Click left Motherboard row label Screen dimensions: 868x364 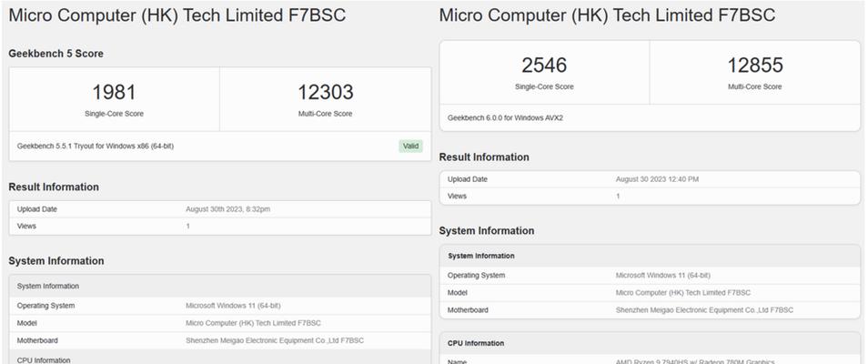click(37, 340)
